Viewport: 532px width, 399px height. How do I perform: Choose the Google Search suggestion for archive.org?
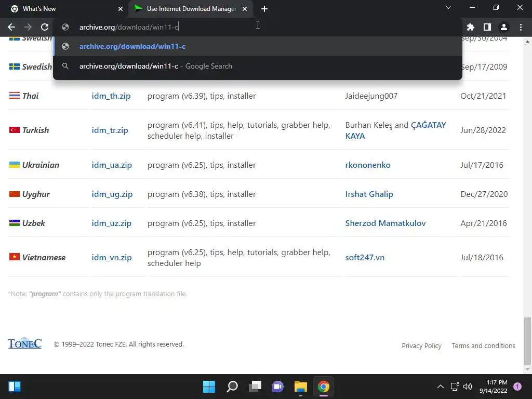point(258,66)
